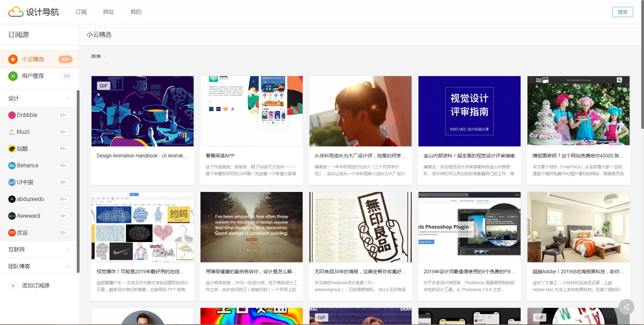Select the 站酷 subscription source

[38, 149]
